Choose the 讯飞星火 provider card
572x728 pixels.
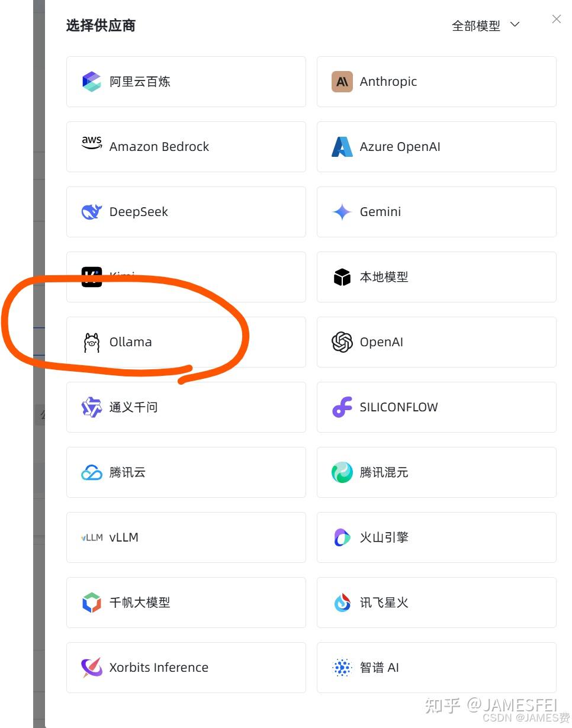[x=436, y=603]
